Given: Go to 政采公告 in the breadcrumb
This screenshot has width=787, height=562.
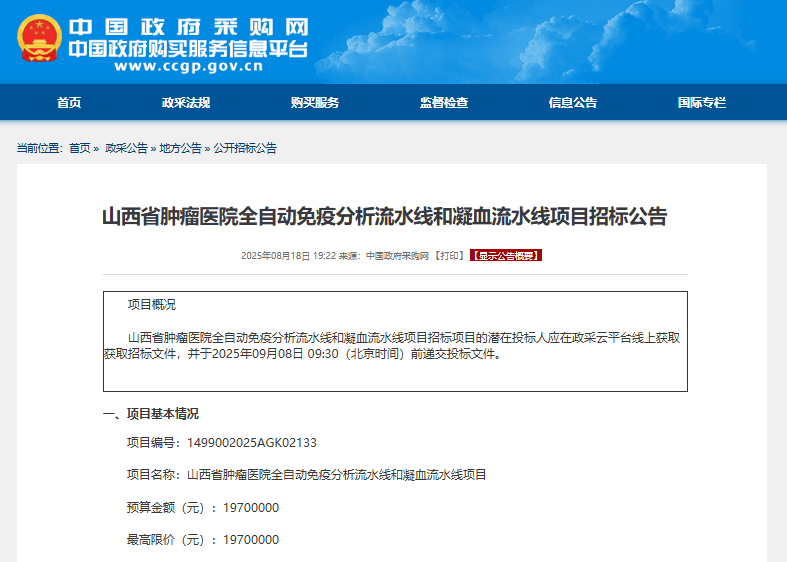Looking at the screenshot, I should [126, 148].
